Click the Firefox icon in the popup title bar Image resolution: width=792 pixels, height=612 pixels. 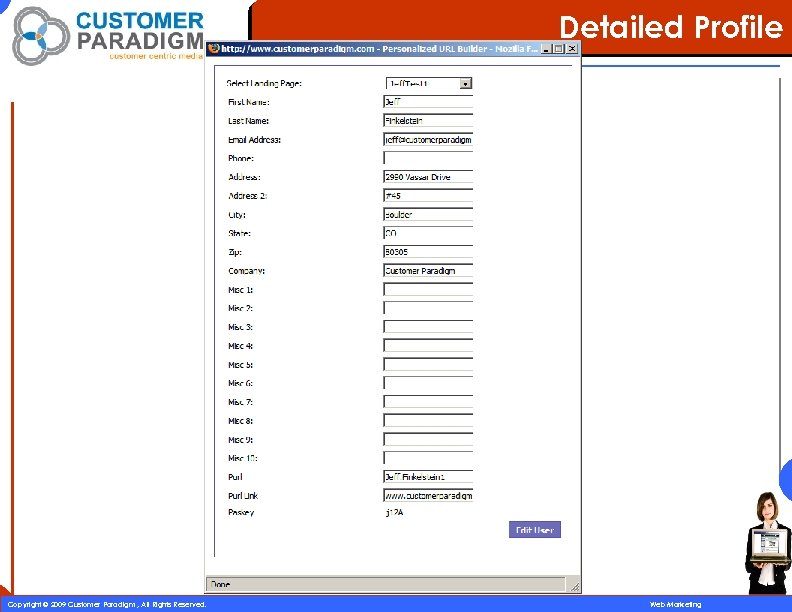214,48
